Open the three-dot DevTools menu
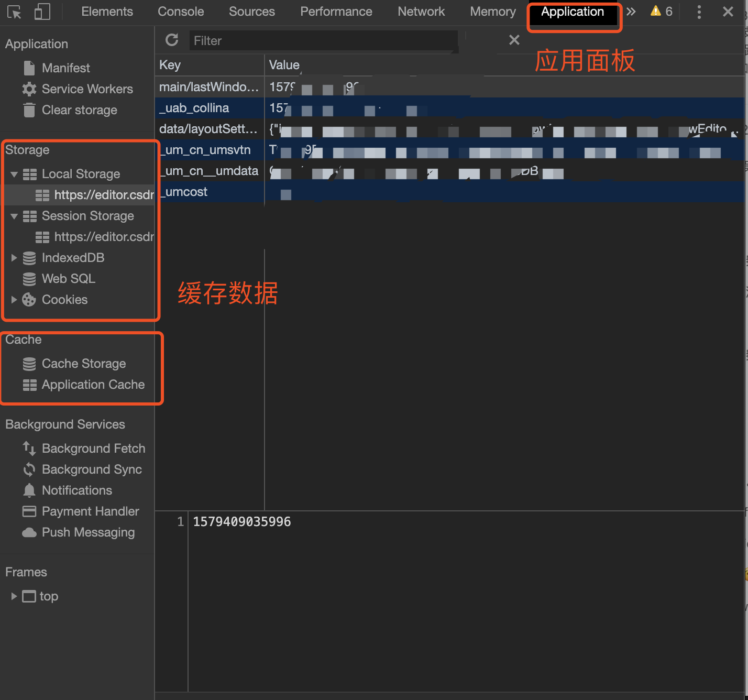 [699, 12]
